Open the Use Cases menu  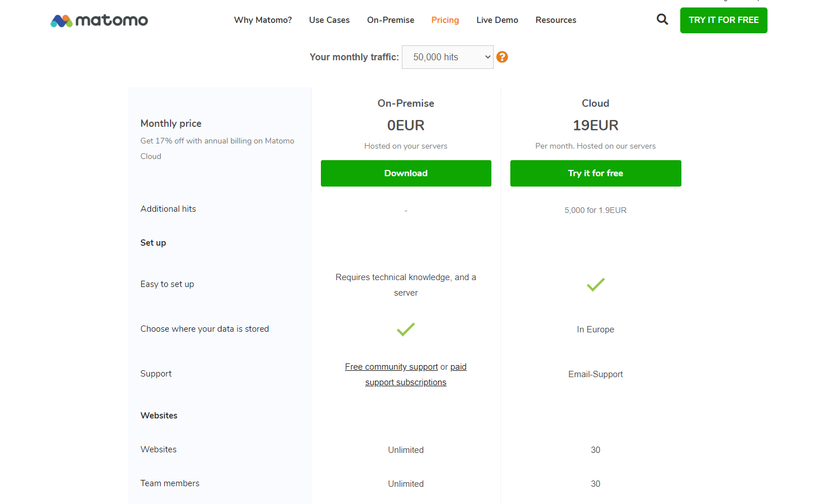coord(330,20)
